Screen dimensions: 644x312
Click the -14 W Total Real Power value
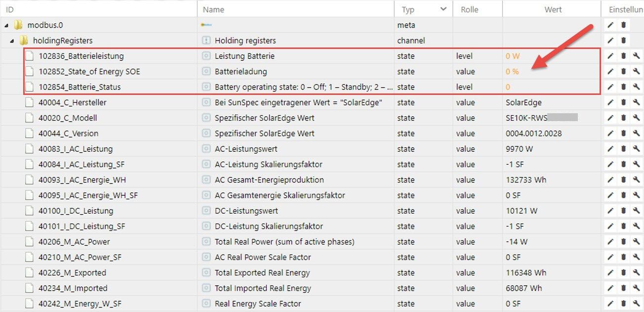517,242
